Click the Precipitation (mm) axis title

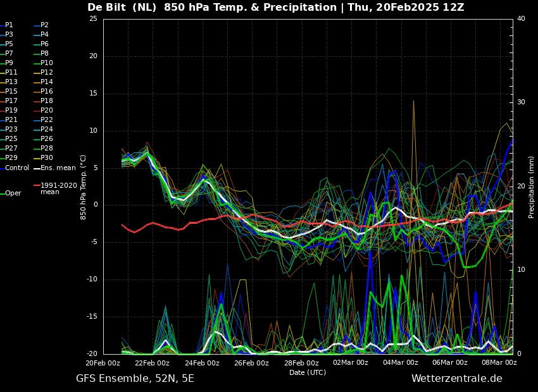tap(532, 187)
